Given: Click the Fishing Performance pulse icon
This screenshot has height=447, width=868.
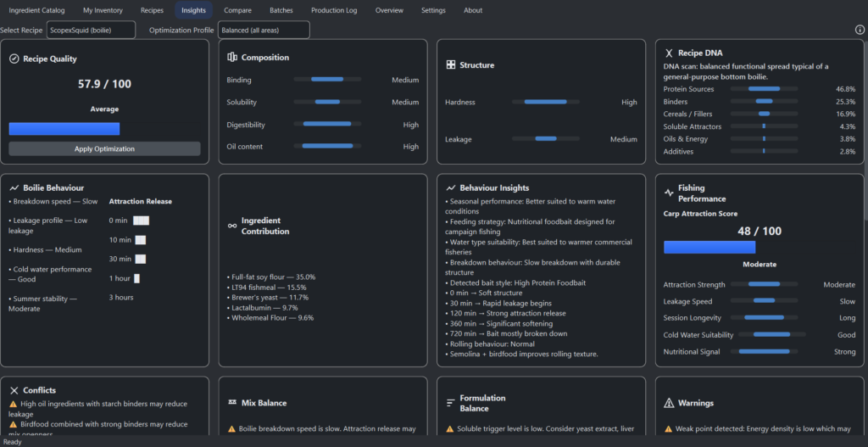Looking at the screenshot, I should pyautogui.click(x=669, y=193).
